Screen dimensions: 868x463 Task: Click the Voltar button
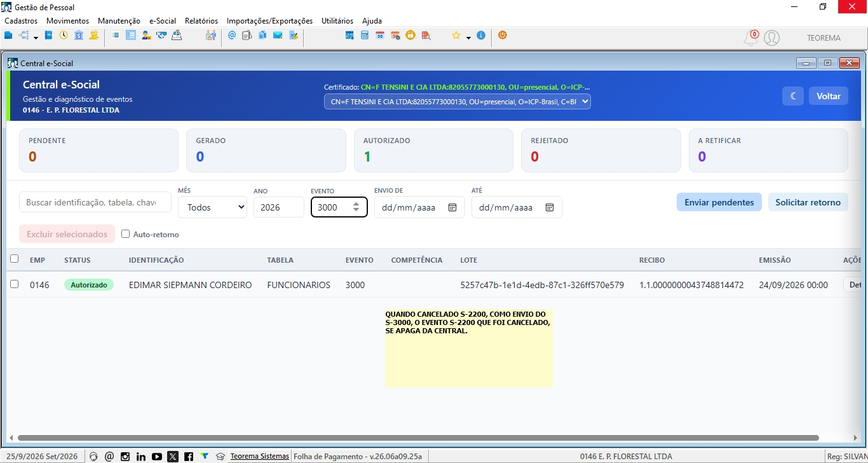tap(829, 96)
